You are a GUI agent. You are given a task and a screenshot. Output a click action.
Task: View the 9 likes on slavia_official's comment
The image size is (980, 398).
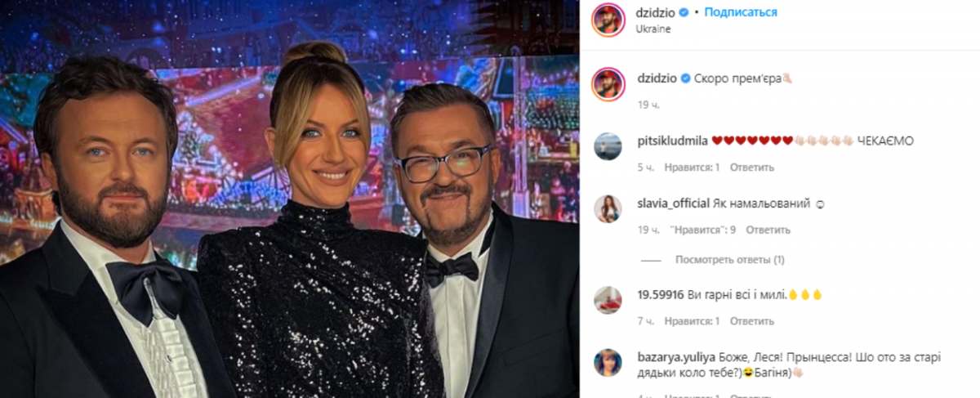[x=702, y=230]
